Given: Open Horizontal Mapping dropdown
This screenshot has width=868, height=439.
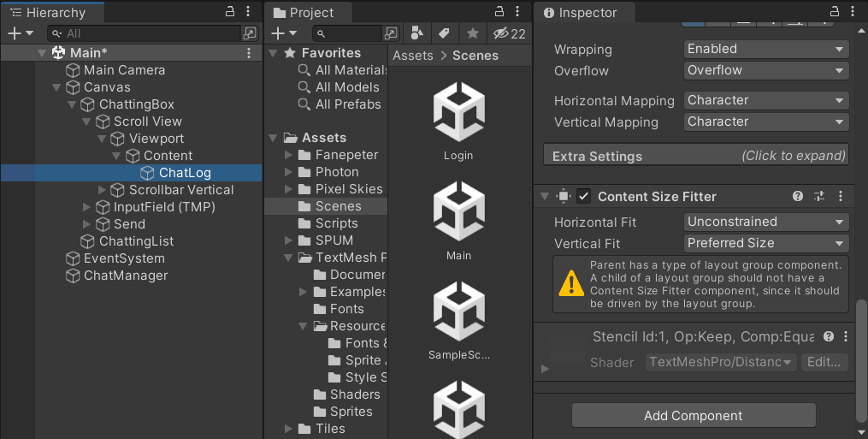Looking at the screenshot, I should coord(766,100).
